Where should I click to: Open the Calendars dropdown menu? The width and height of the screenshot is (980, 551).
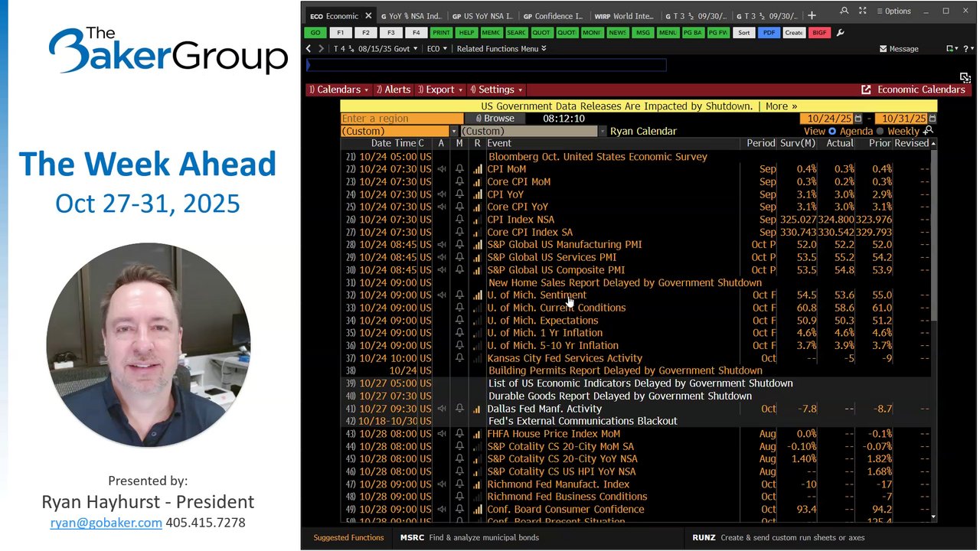pos(338,90)
